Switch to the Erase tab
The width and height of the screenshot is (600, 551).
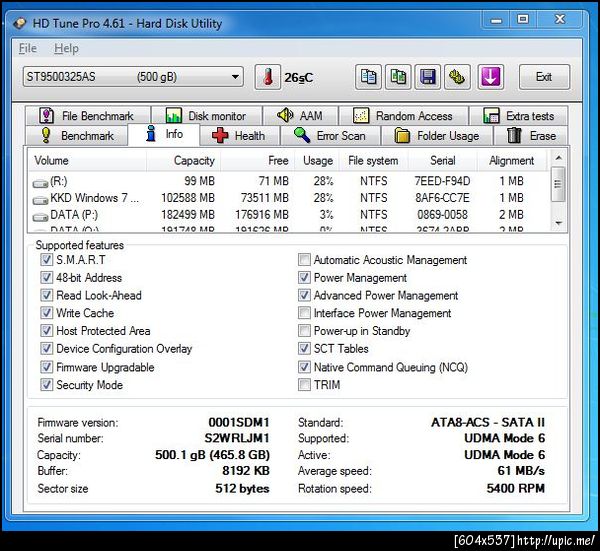[x=531, y=136]
